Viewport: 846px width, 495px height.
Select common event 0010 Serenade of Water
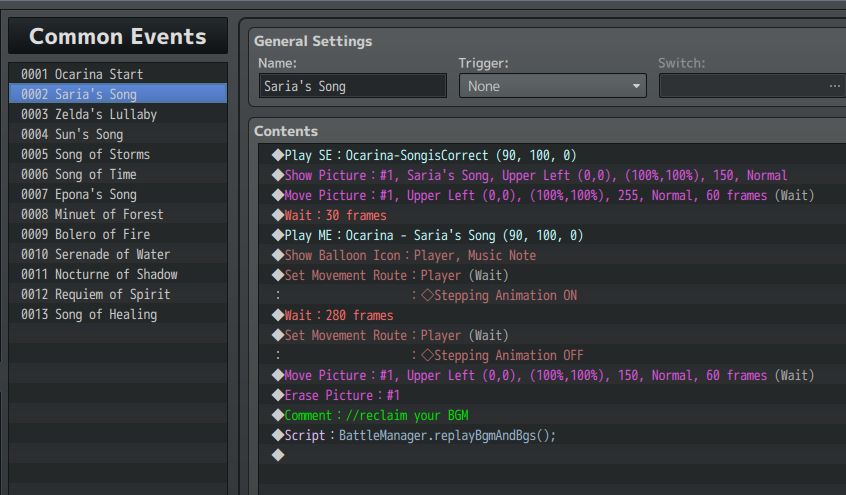118,254
